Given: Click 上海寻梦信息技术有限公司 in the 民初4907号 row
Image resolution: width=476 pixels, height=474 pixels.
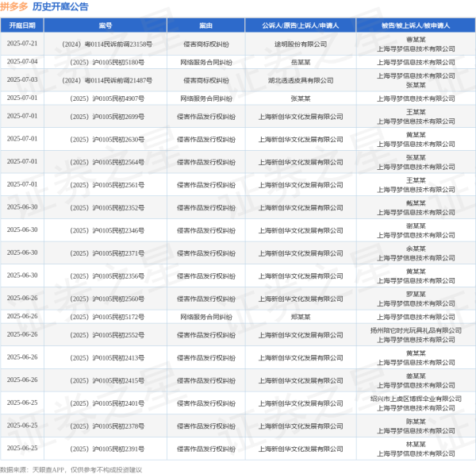Looking at the screenshot, I should 416,98.
